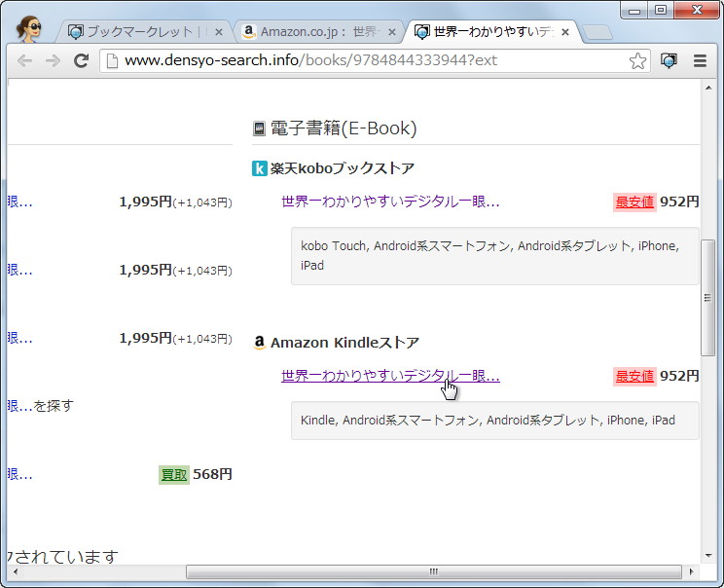Click the Rakuten kobo store logo icon
Image resolution: width=724 pixels, height=588 pixels.
(x=259, y=168)
